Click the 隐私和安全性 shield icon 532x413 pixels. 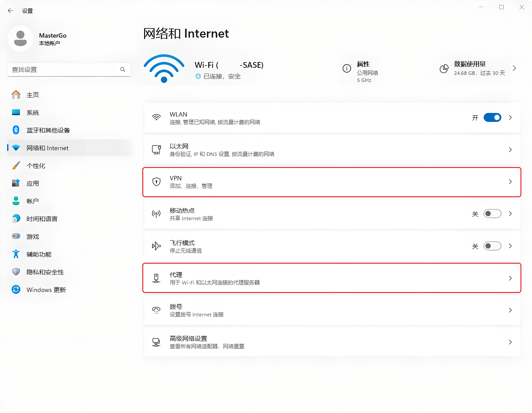pos(16,272)
